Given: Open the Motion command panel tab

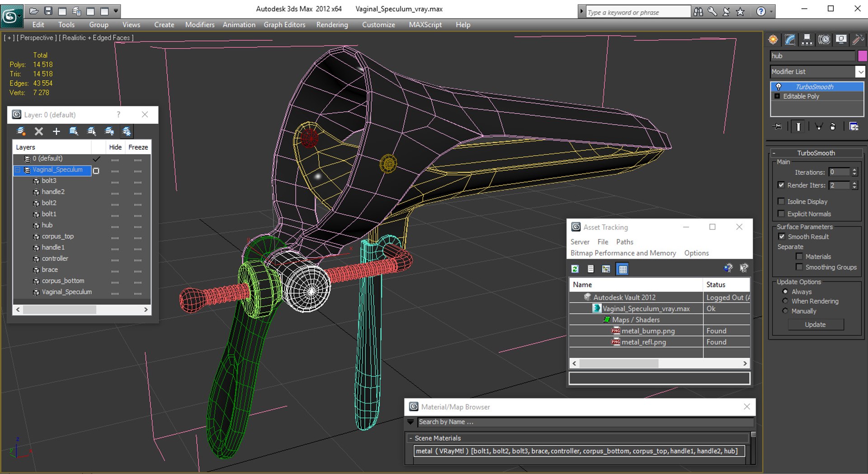Looking at the screenshot, I should (x=824, y=40).
